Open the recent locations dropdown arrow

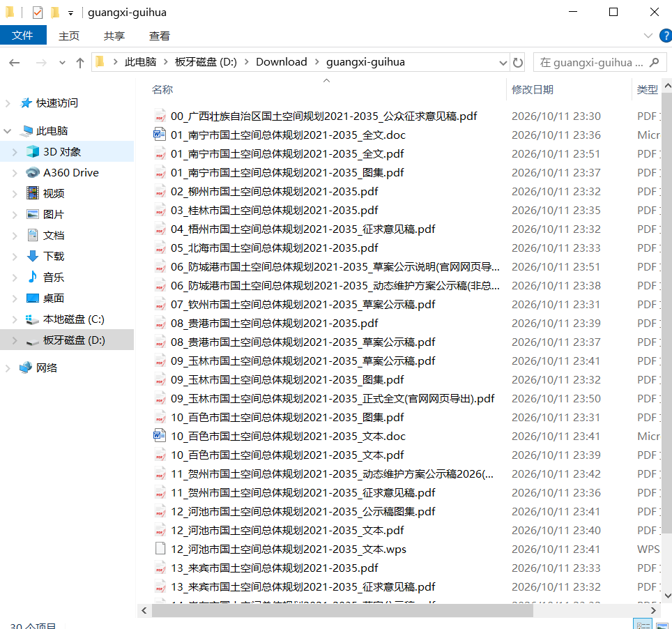[x=63, y=63]
